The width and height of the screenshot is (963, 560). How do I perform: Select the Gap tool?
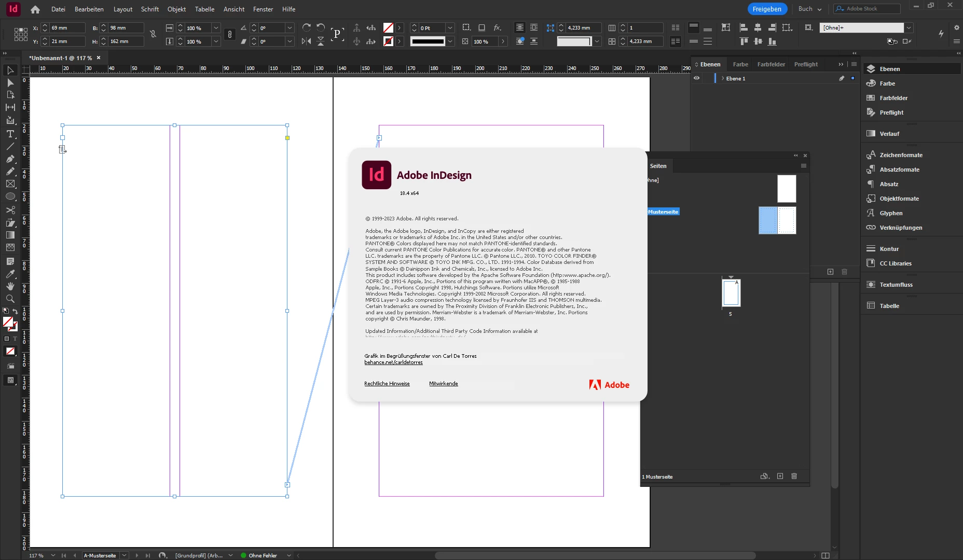(x=10, y=107)
